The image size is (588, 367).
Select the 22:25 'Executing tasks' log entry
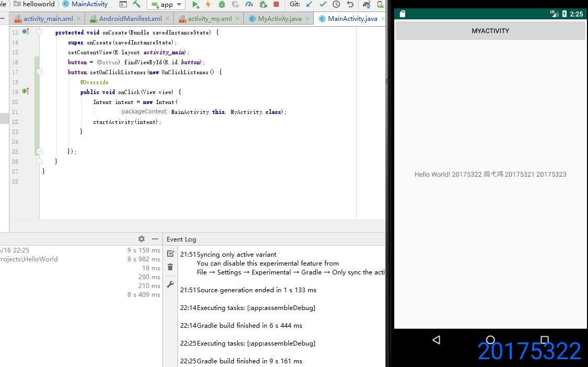(256, 343)
